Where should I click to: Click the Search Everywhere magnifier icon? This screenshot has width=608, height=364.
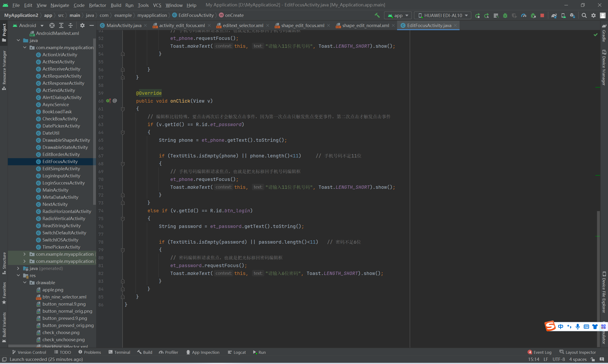584,15
